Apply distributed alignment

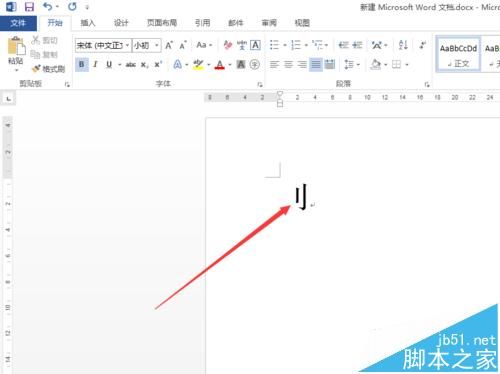[330, 64]
